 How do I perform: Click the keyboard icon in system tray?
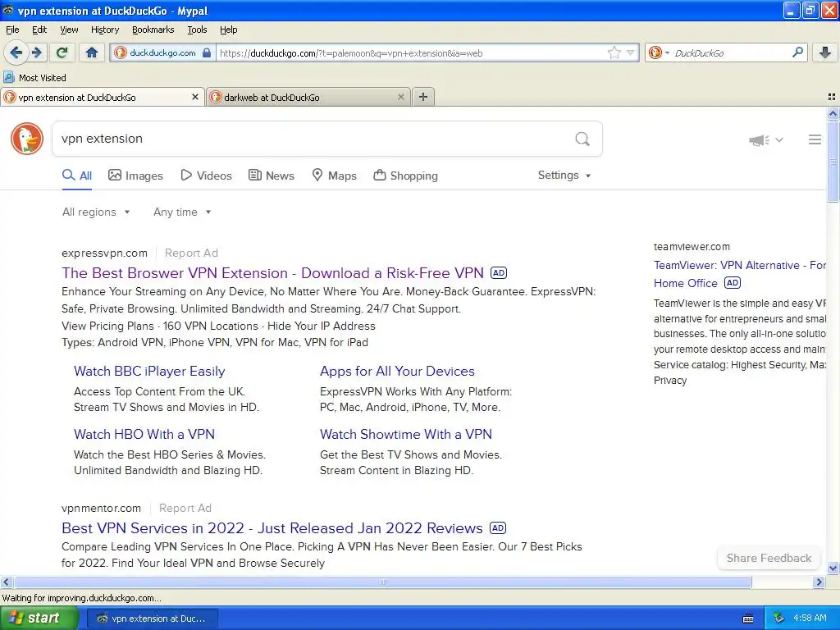tap(748, 619)
